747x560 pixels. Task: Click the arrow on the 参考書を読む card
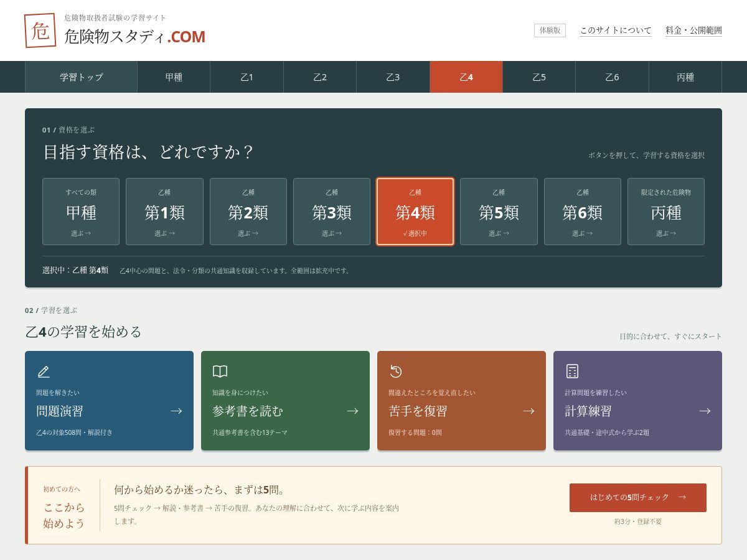(x=352, y=411)
